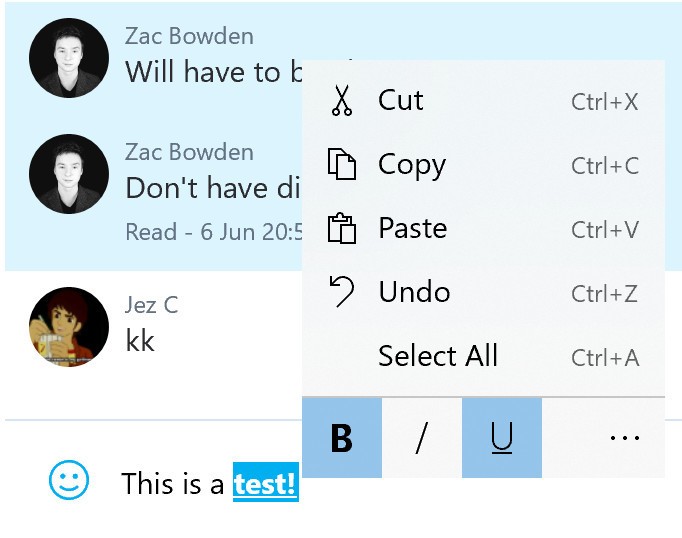Screen dimensions: 682x538
Task: Toggle Bold formatting off
Action: (342, 438)
